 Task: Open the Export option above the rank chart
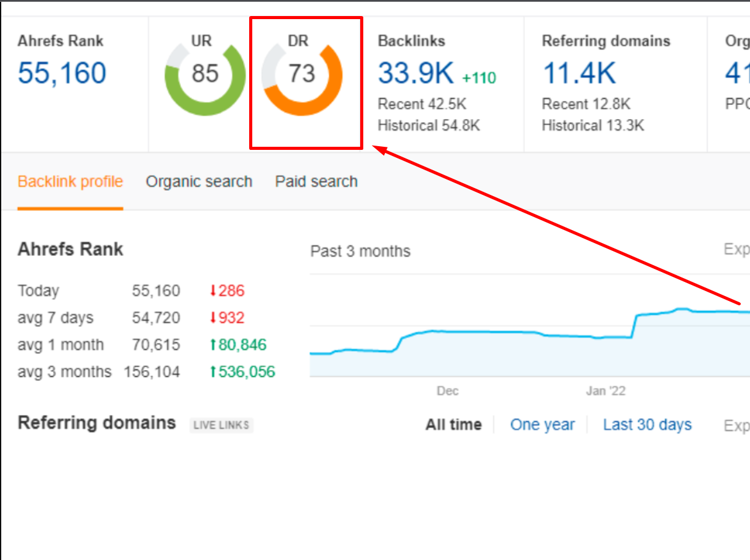[x=739, y=251]
